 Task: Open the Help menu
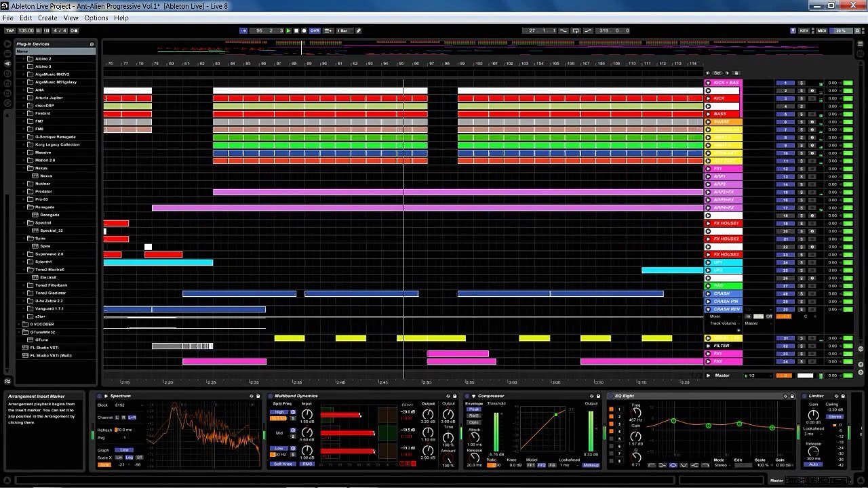(121, 18)
